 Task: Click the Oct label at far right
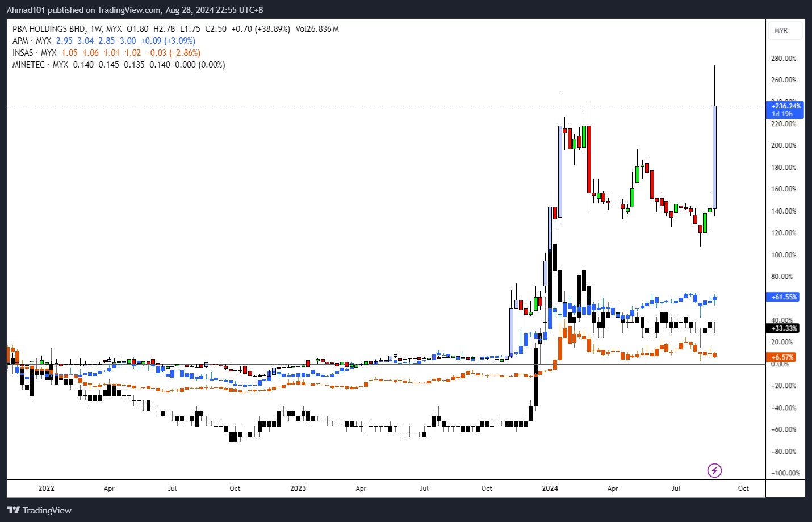coord(743,488)
